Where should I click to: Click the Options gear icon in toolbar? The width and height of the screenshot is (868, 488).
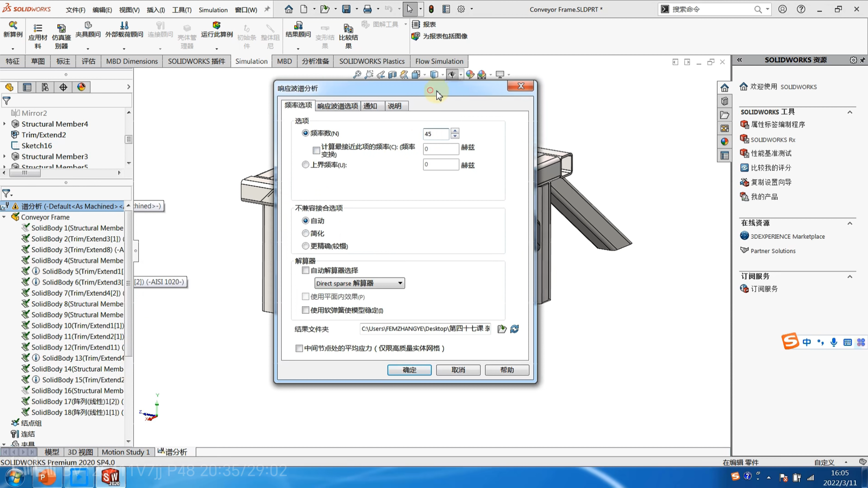click(461, 9)
